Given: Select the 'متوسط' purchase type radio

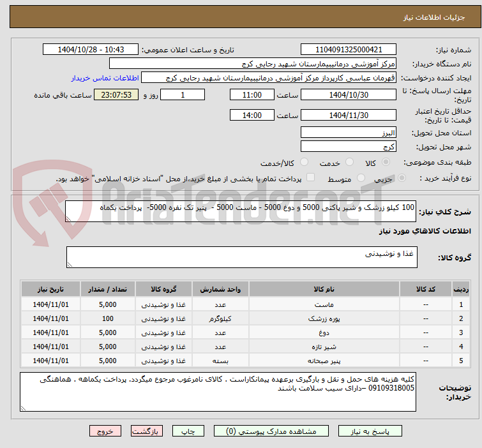Looking at the screenshot, I should pos(361,178).
